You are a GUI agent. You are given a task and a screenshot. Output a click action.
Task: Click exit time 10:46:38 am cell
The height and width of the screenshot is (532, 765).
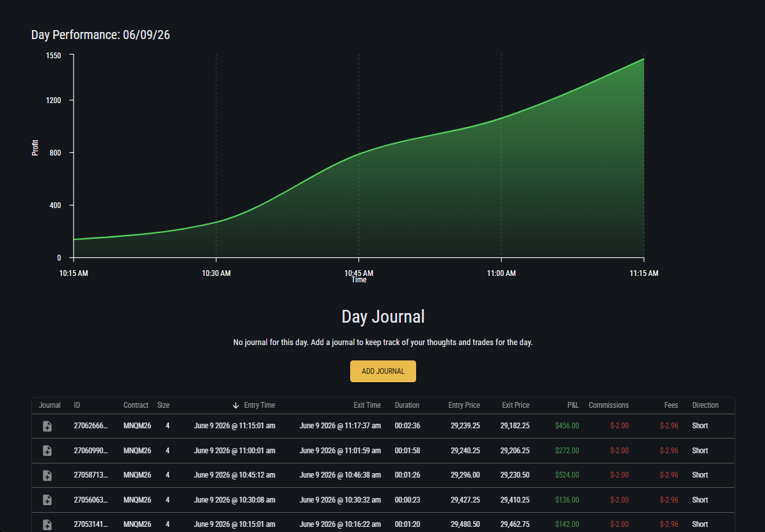pyautogui.click(x=340, y=475)
